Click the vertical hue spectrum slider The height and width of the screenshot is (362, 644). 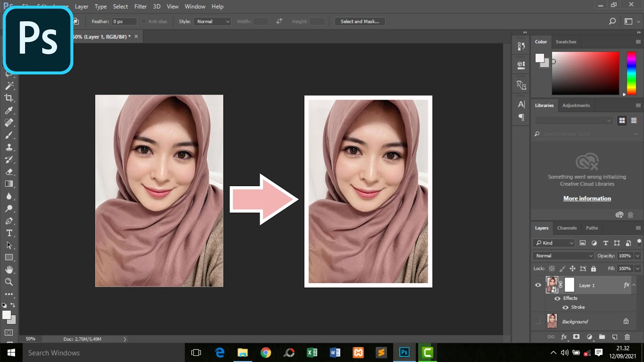click(631, 73)
